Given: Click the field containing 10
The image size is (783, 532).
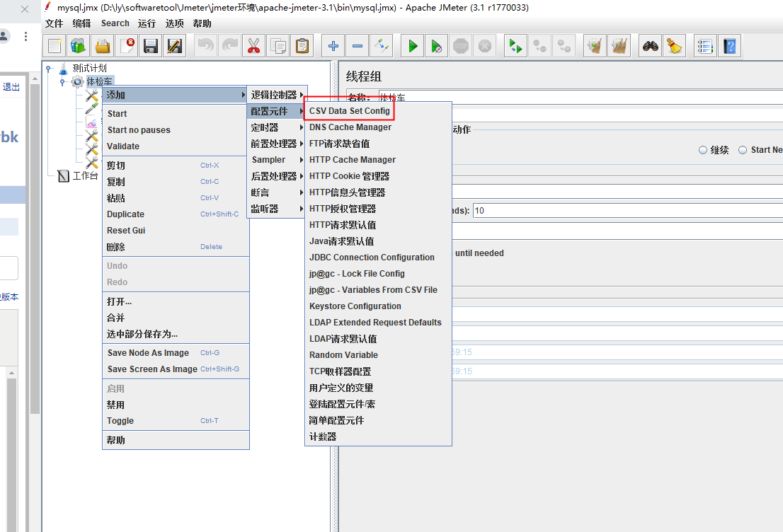Looking at the screenshot, I should coord(628,211).
